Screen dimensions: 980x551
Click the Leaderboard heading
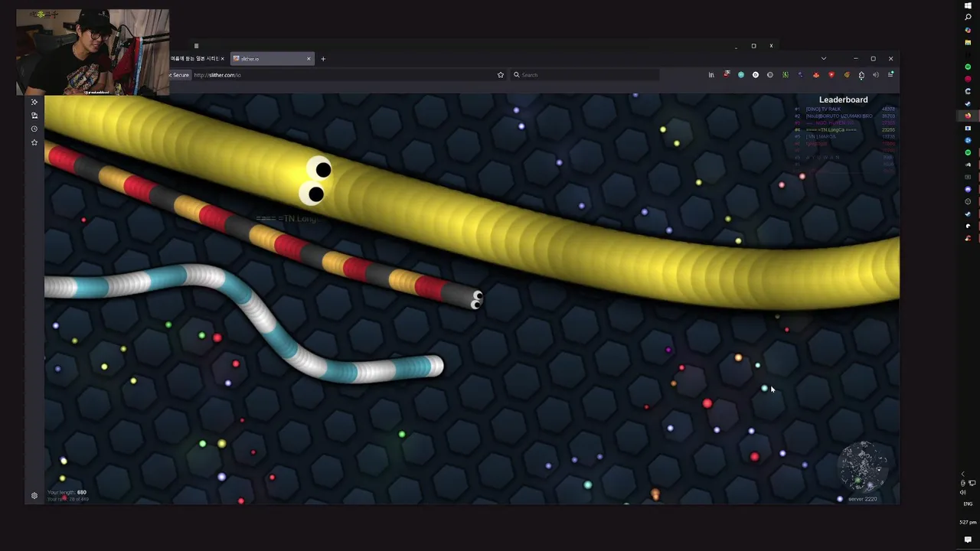tap(844, 99)
